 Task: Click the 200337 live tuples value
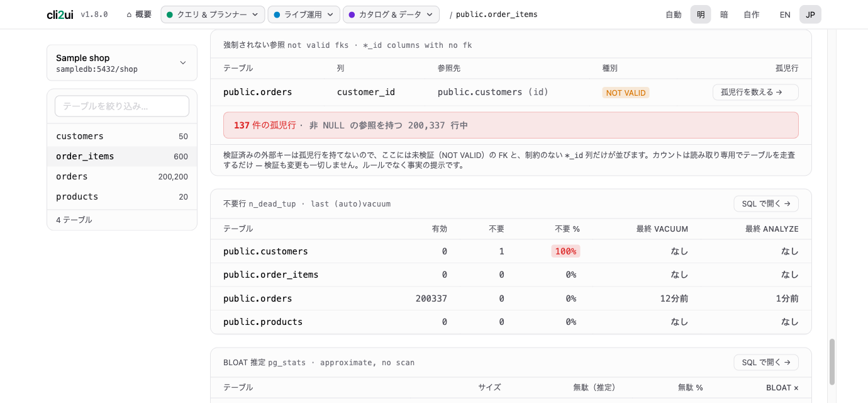pos(431,298)
